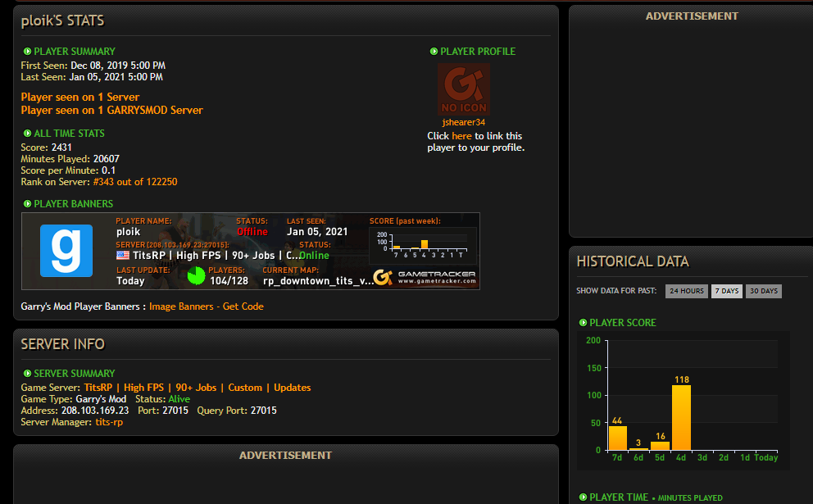Viewport: 813px width, 504px height.
Task: Click the US flag icon in banner
Action: (x=123, y=255)
